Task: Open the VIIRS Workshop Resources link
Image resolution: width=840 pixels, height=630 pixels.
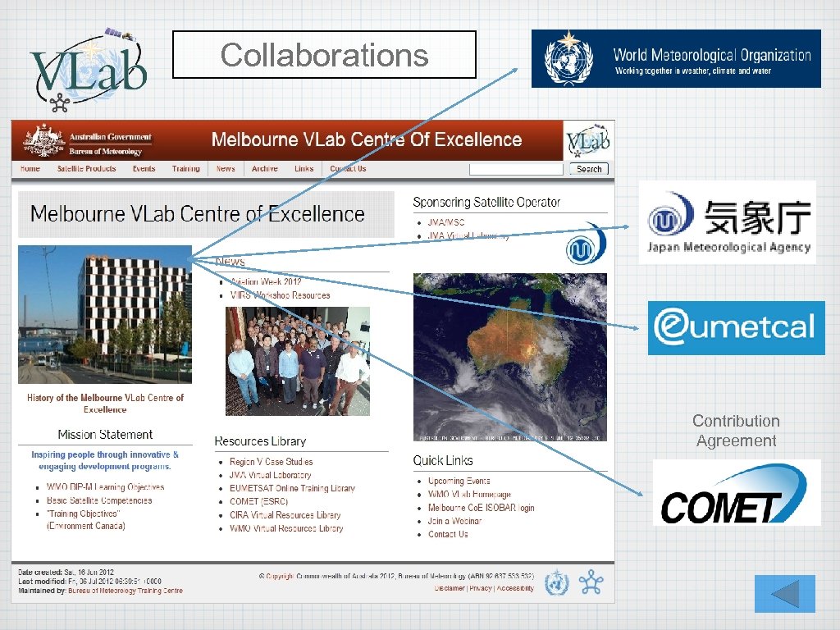Action: (x=281, y=295)
